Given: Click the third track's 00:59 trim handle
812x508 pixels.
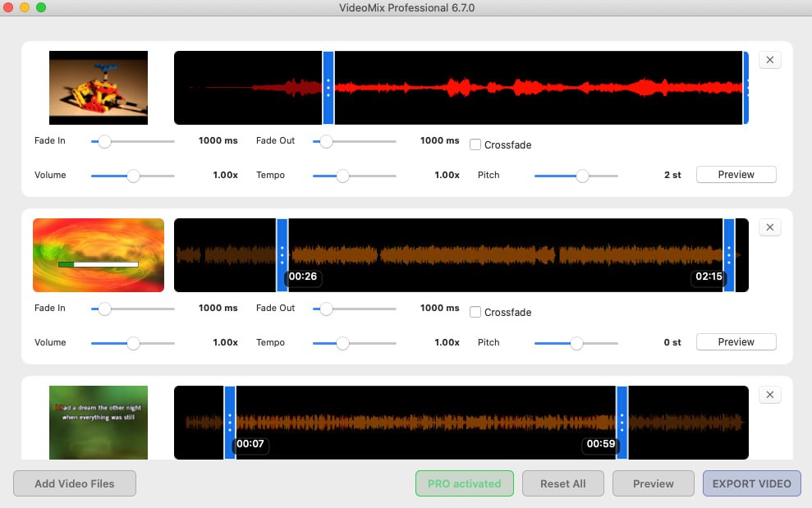Looking at the screenshot, I should (622, 423).
